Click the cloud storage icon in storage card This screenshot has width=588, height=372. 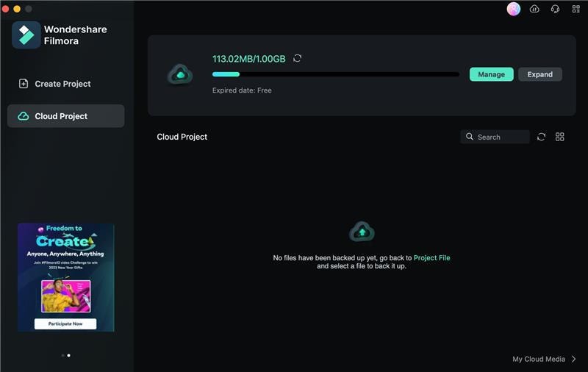(180, 74)
